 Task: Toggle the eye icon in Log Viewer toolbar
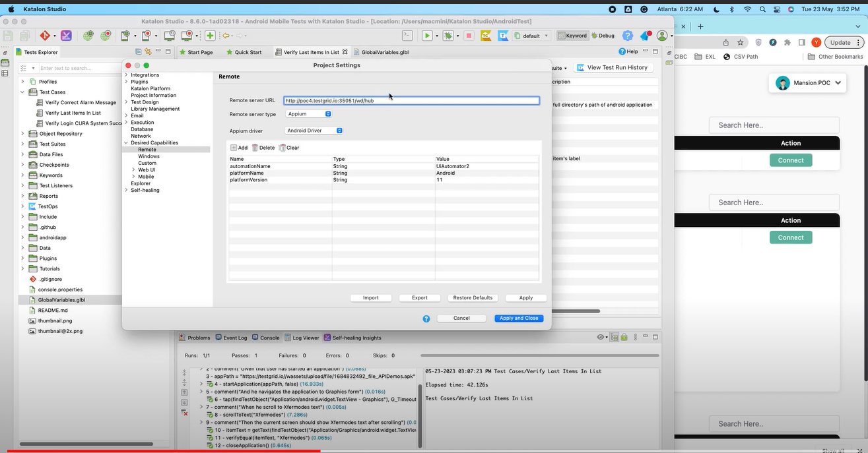point(601,337)
